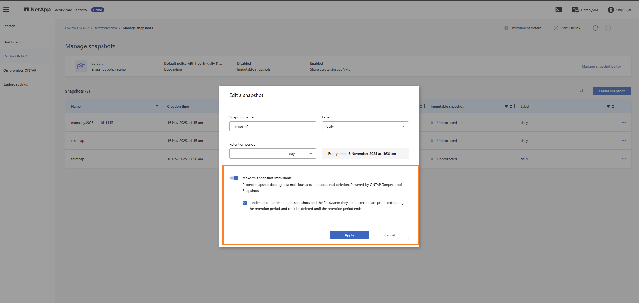Image resolution: width=644 pixels, height=303 pixels.
Task: Click Disabled Immutable snapshots status
Action: [x=244, y=63]
